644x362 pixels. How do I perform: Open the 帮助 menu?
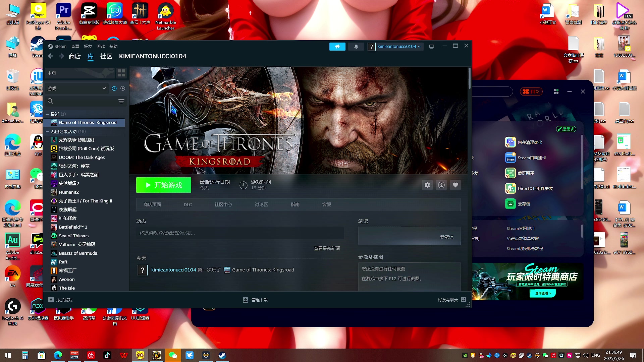(113, 47)
